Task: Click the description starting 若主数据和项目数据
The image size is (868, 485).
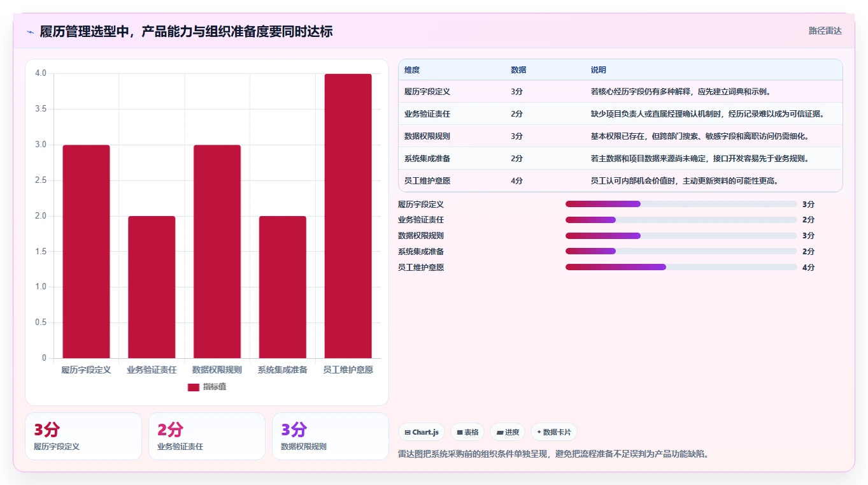Action: pos(700,159)
